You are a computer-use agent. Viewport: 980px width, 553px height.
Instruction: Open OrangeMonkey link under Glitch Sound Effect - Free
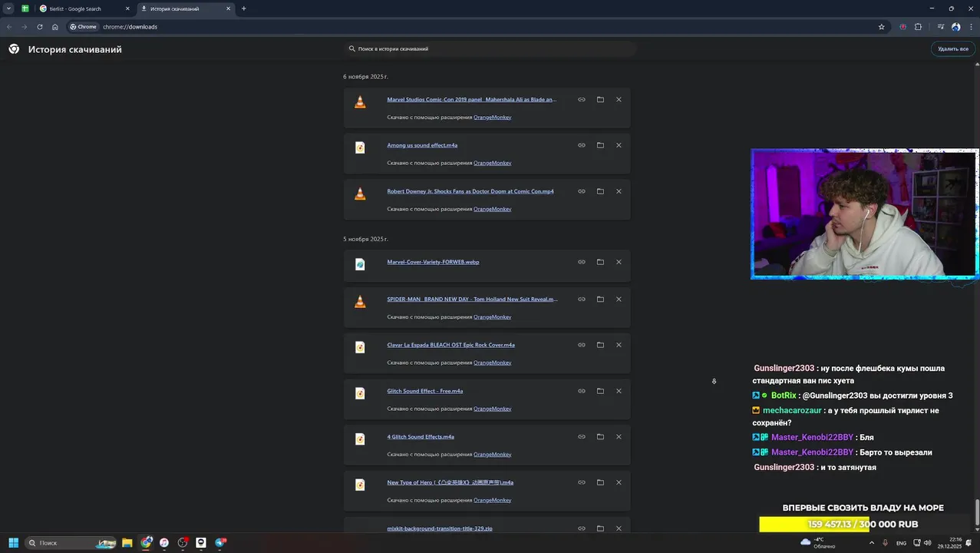pos(492,409)
